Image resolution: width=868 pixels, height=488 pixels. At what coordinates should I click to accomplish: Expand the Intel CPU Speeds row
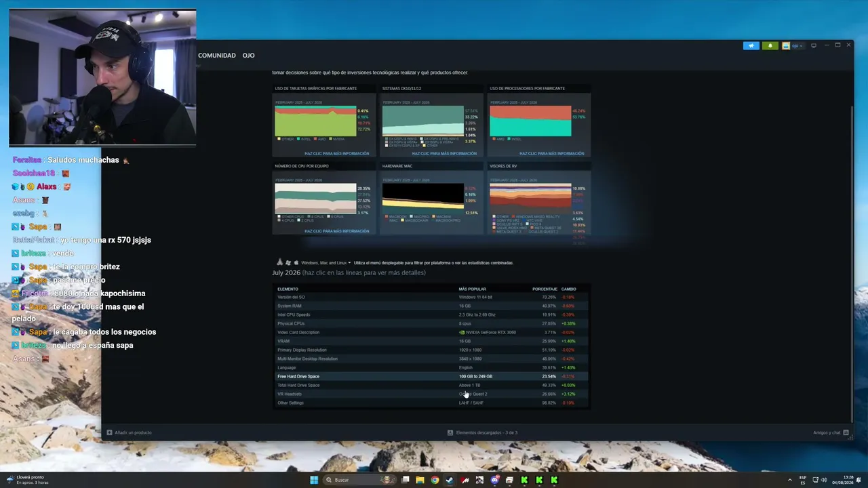[x=431, y=314]
